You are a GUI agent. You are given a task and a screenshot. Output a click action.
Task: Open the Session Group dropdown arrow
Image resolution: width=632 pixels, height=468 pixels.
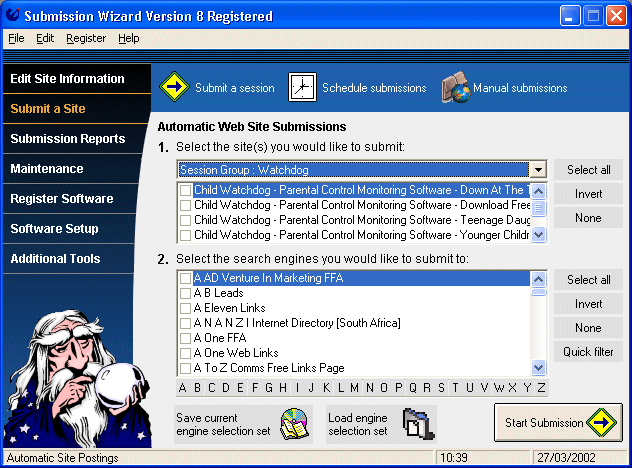click(538, 170)
